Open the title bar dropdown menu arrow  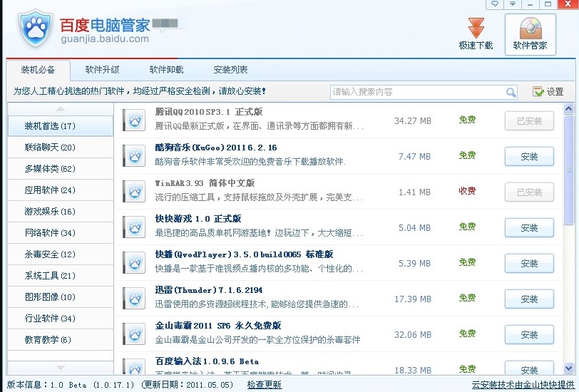point(513,4)
